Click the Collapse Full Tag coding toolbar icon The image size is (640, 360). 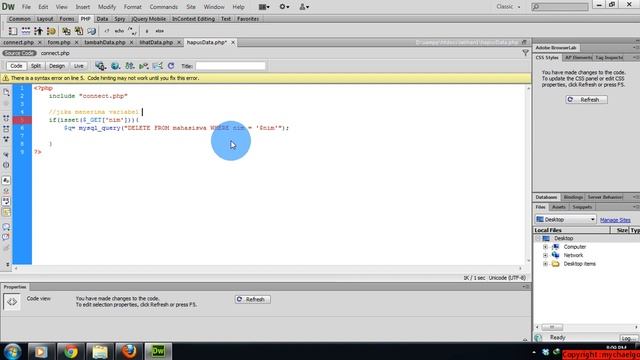pos(6,118)
